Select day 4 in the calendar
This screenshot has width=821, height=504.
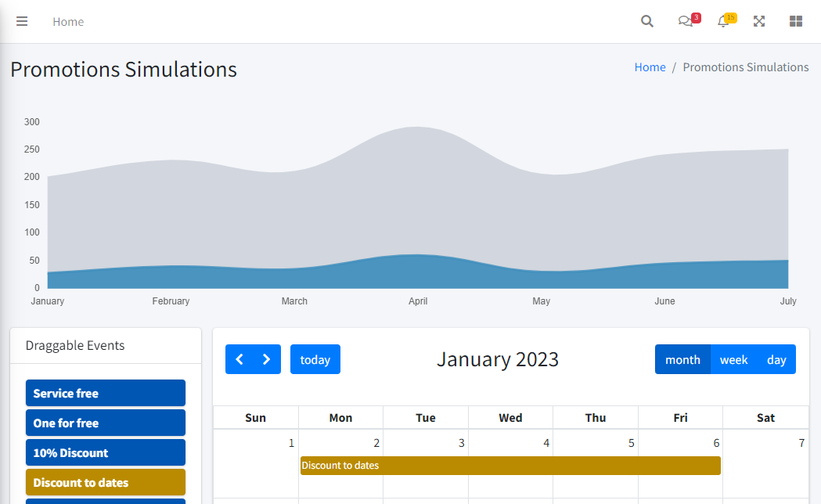[x=546, y=443]
